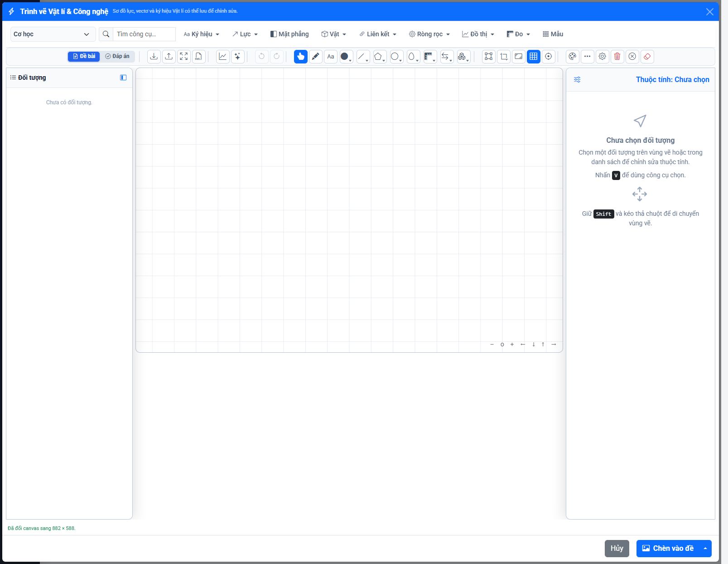The height and width of the screenshot is (564, 728).
Task: Open the Lực menu
Action: click(245, 34)
